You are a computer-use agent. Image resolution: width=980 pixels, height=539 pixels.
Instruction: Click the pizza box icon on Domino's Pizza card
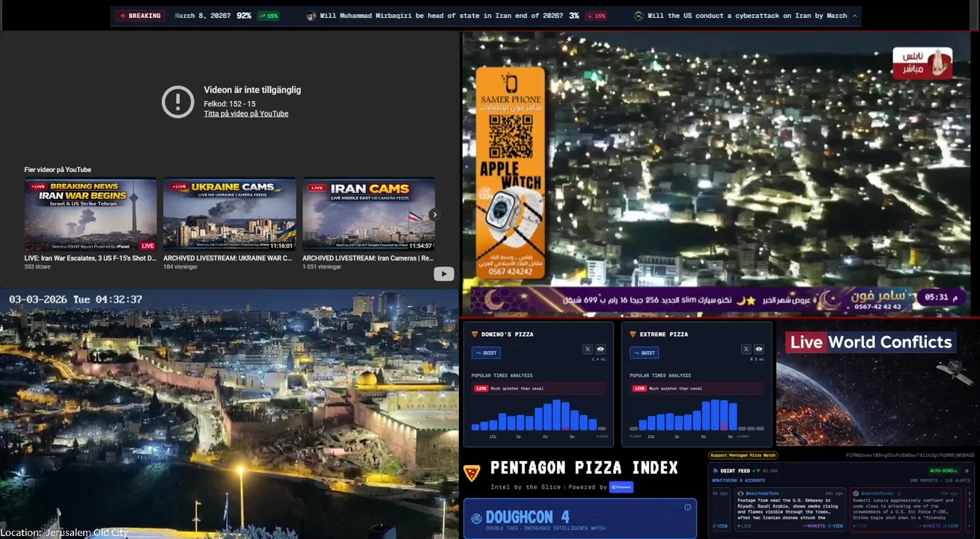point(600,349)
